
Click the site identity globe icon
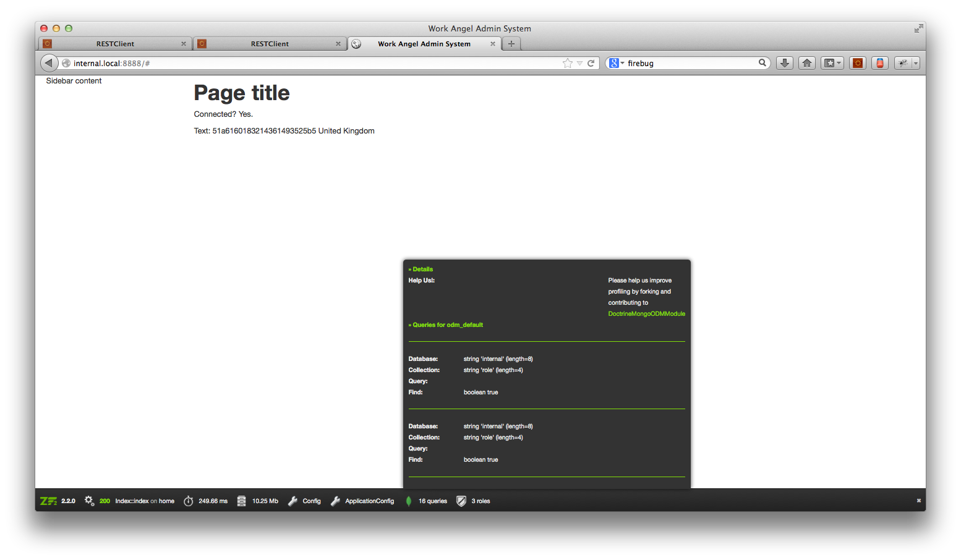pyautogui.click(x=66, y=63)
